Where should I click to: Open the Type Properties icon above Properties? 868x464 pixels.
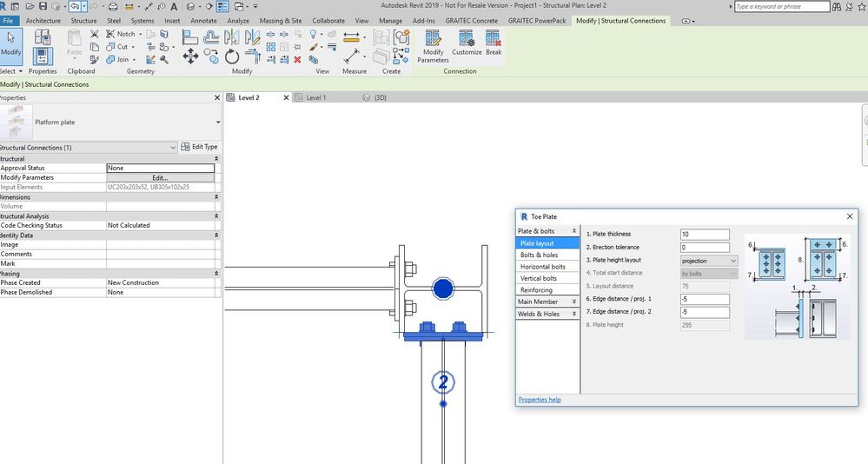[43, 37]
